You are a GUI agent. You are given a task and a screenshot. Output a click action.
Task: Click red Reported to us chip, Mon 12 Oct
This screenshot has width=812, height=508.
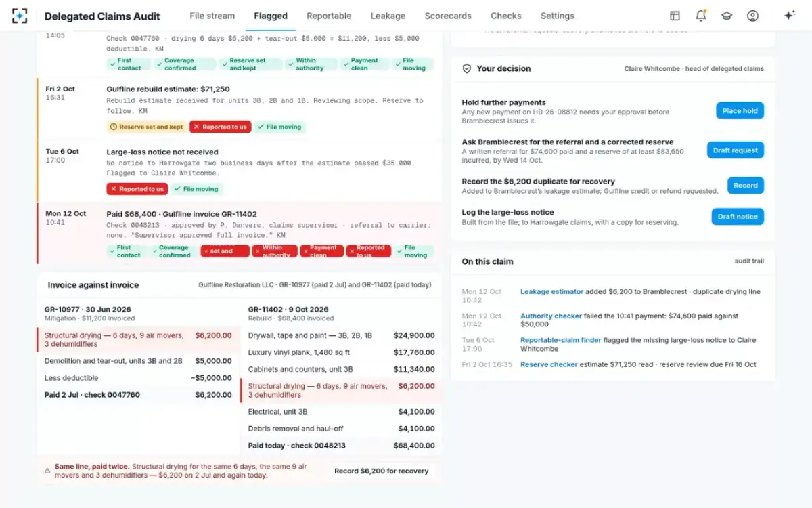tap(369, 251)
